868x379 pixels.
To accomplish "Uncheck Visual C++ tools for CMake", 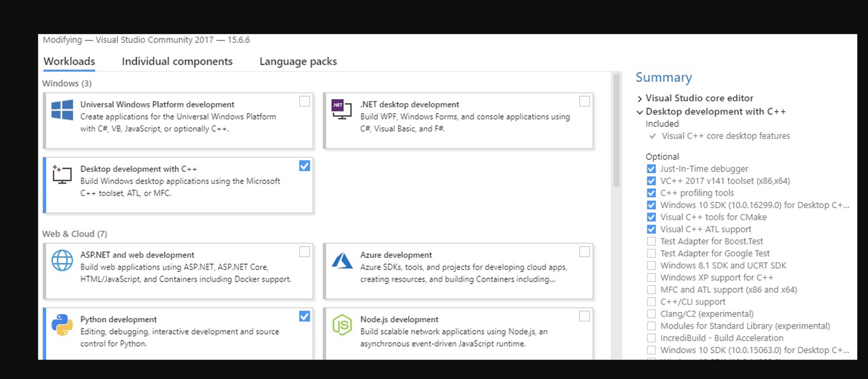I will pos(651,217).
